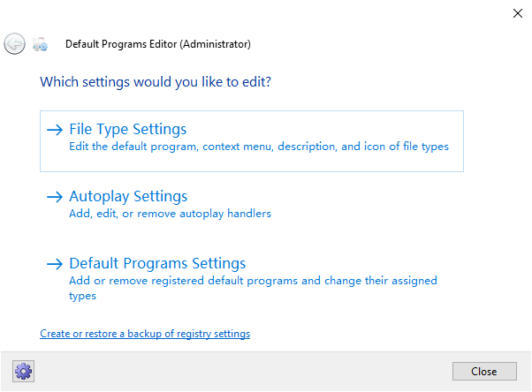The width and height of the screenshot is (532, 392).
Task: Click the "Default Programs Editor (Administrator)" title text
Action: point(158,44)
